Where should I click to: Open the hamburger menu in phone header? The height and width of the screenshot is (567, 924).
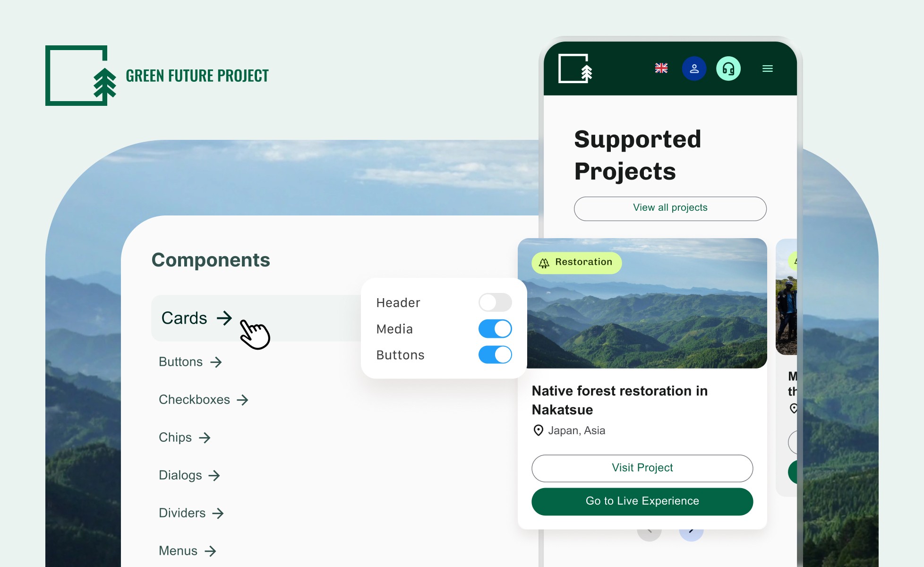[x=768, y=69]
